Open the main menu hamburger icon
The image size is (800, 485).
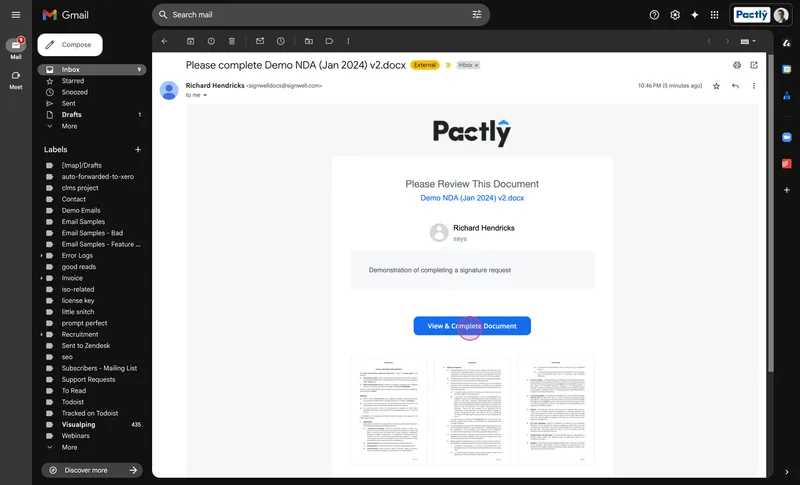(16, 15)
